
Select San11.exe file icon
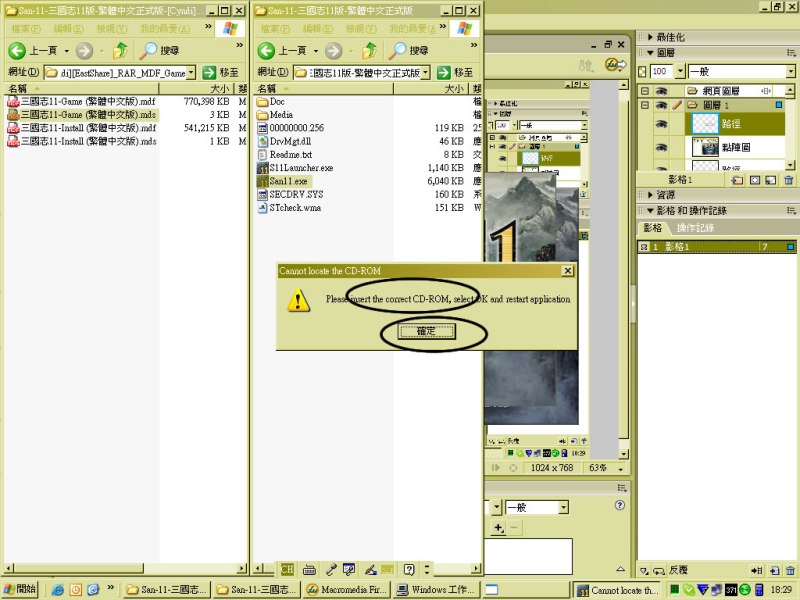pos(262,181)
